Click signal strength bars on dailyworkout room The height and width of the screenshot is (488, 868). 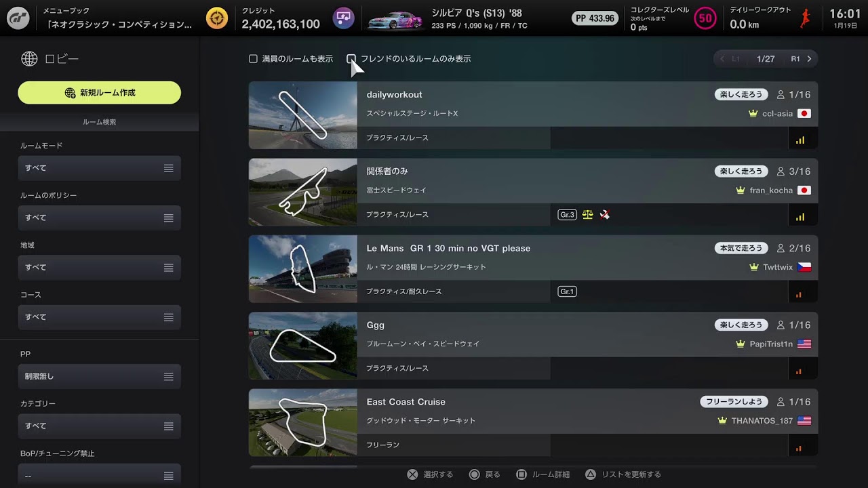click(800, 140)
